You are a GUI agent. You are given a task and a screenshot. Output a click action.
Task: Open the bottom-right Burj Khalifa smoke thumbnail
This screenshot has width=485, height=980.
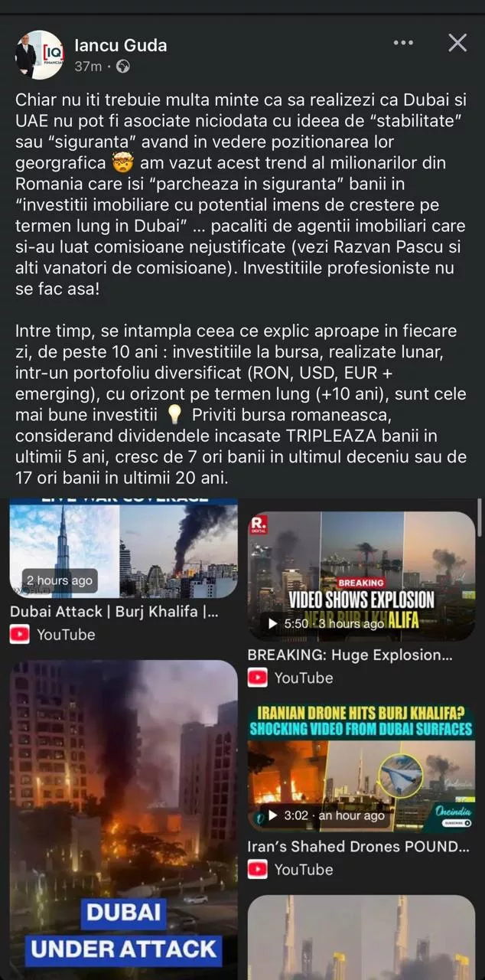point(361,938)
